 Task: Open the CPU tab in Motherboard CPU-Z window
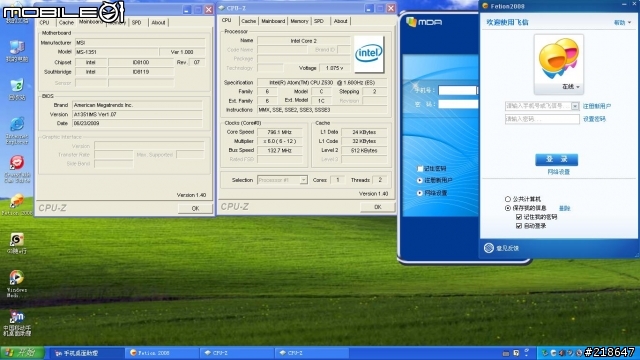tap(44, 22)
